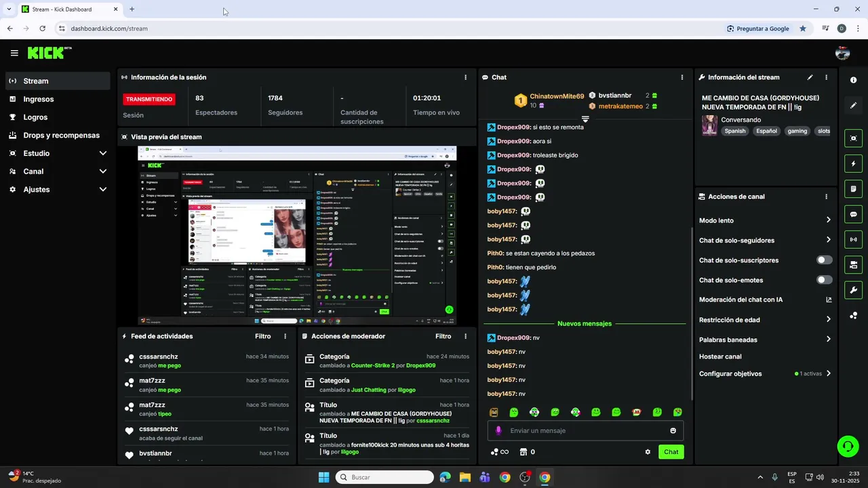Open the emoji picker in the message box
This screenshot has height=488, width=868.
(x=673, y=430)
